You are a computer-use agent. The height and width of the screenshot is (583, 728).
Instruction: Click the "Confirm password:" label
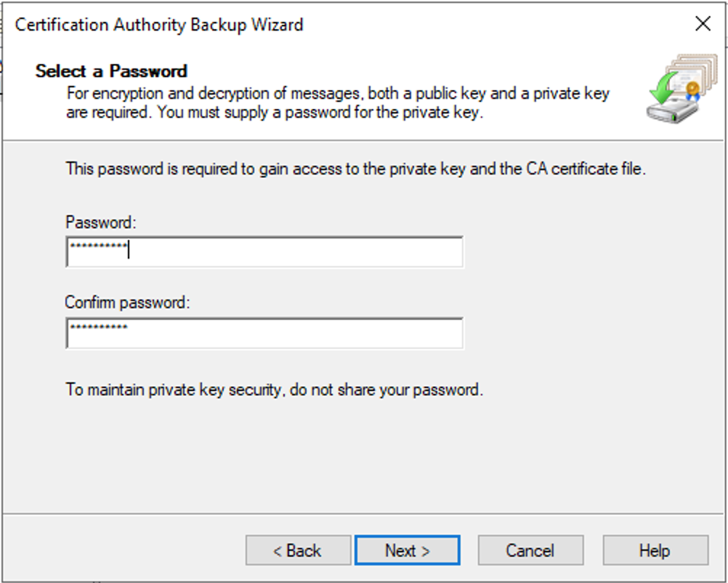(x=127, y=302)
